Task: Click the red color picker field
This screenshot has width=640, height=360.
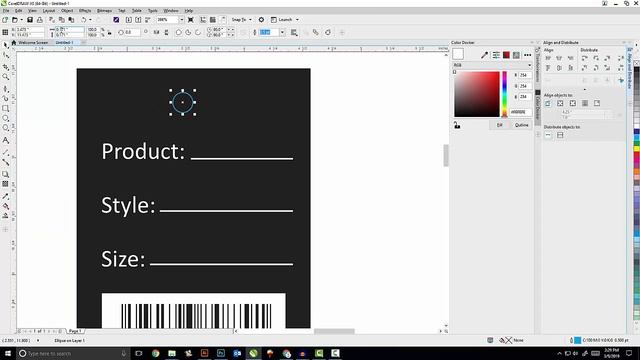Action: pos(477,94)
